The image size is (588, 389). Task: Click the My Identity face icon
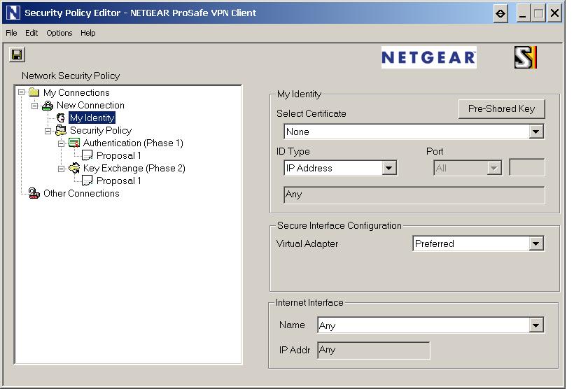click(x=61, y=118)
